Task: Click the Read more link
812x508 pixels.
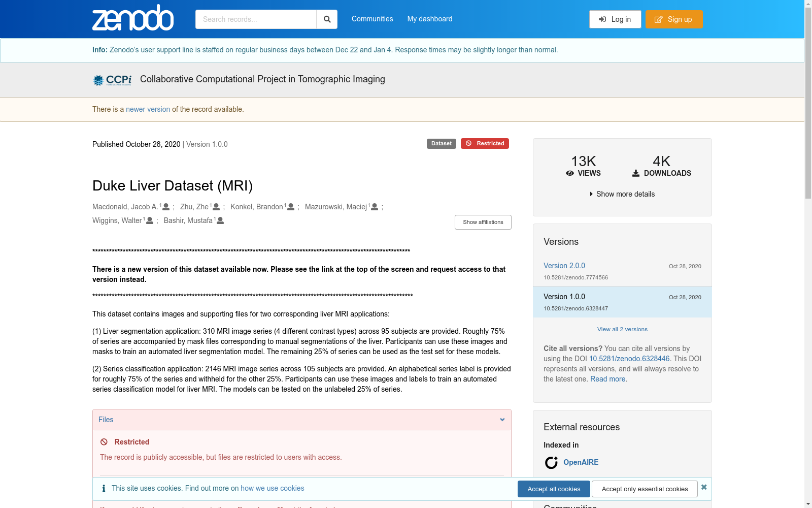Action: (x=607, y=379)
